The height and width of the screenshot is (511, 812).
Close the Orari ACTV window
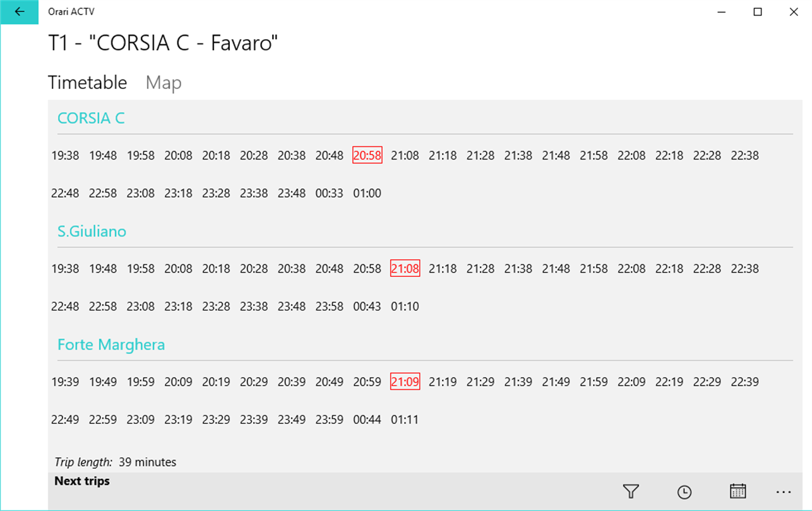click(794, 11)
